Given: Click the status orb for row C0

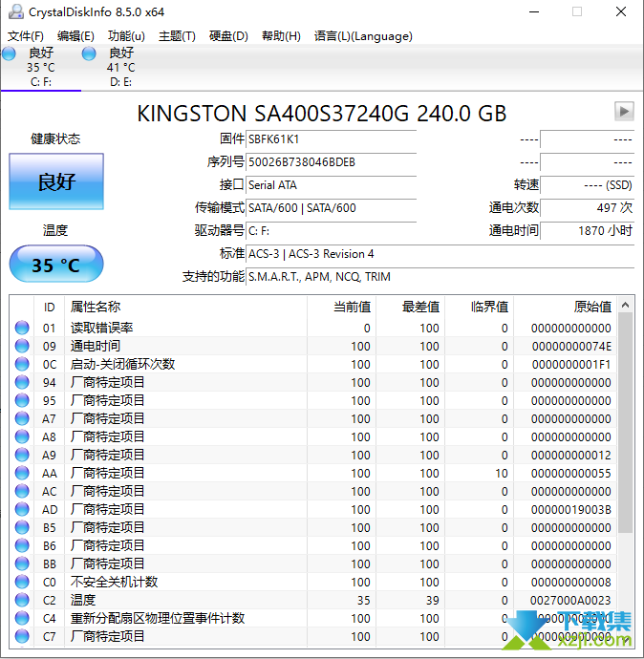Looking at the screenshot, I should [22, 582].
